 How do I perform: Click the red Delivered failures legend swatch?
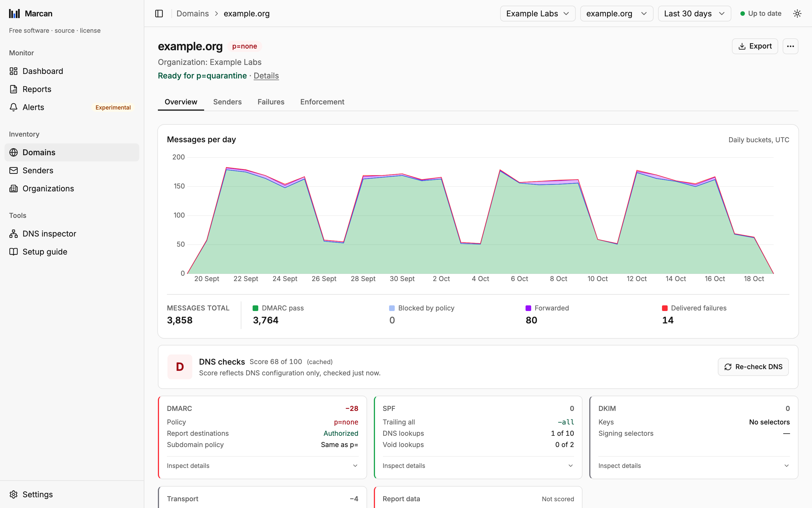click(x=665, y=308)
